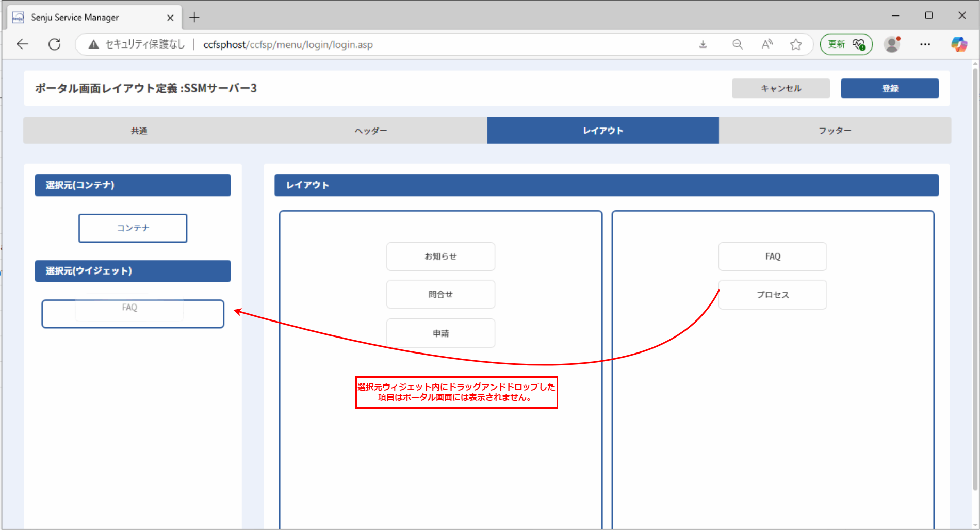Switch to the ヘッダー tab

371,131
